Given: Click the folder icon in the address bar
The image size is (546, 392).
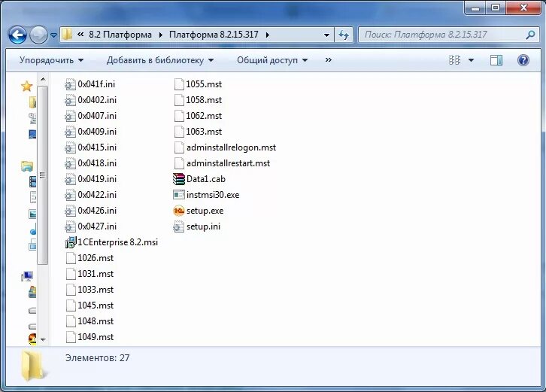Looking at the screenshot, I should coord(67,35).
